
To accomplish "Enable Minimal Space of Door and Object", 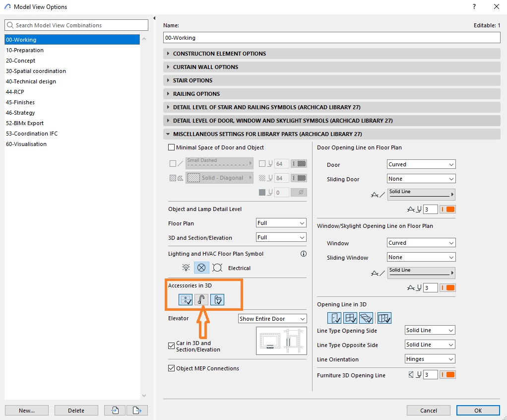I will click(171, 147).
